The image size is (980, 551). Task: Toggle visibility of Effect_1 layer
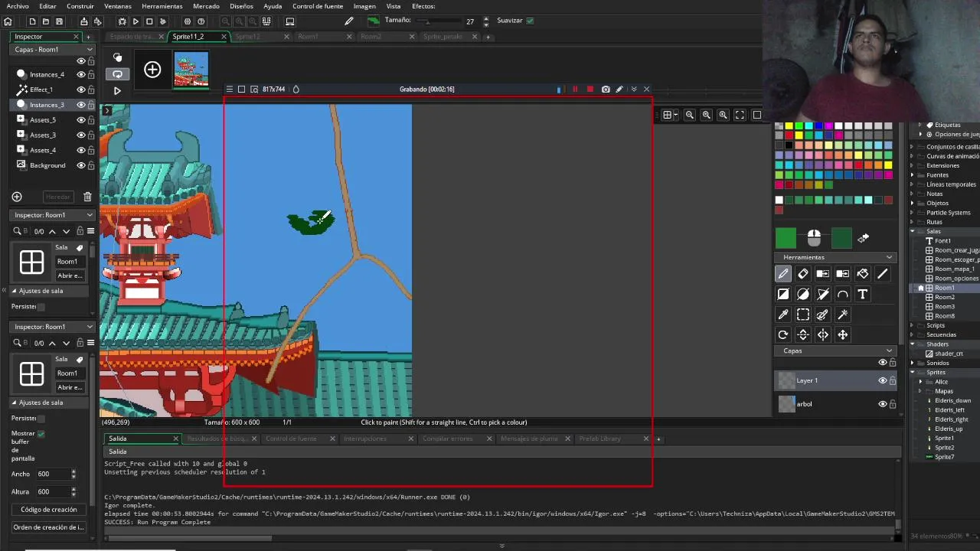(80, 90)
